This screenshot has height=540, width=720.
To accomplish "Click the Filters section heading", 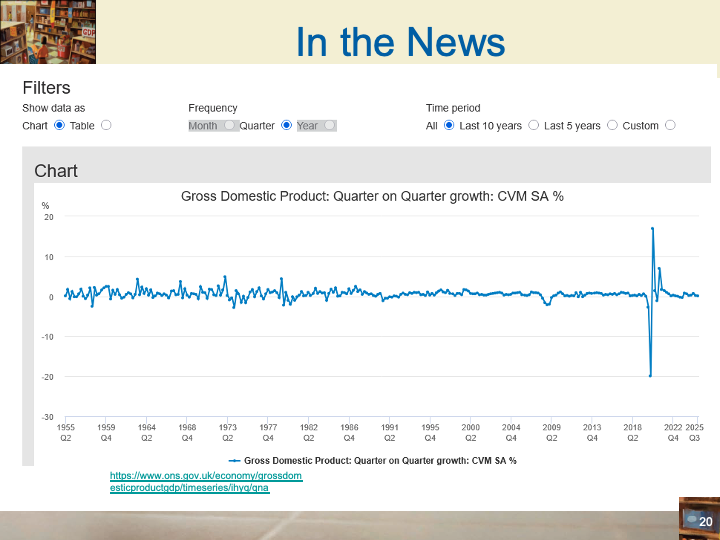I will click(x=46, y=88).
